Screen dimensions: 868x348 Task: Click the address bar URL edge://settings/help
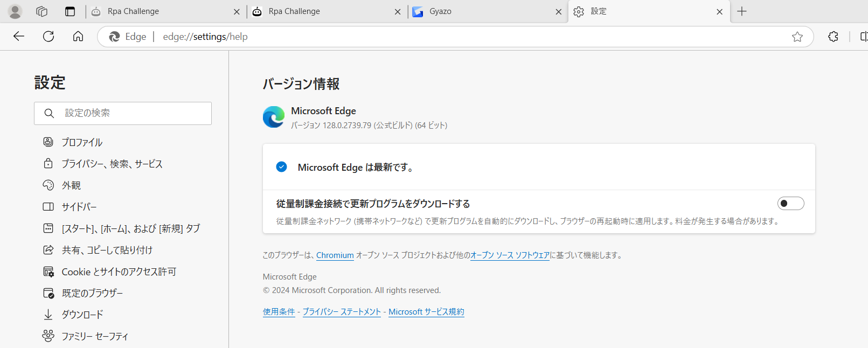(x=205, y=37)
